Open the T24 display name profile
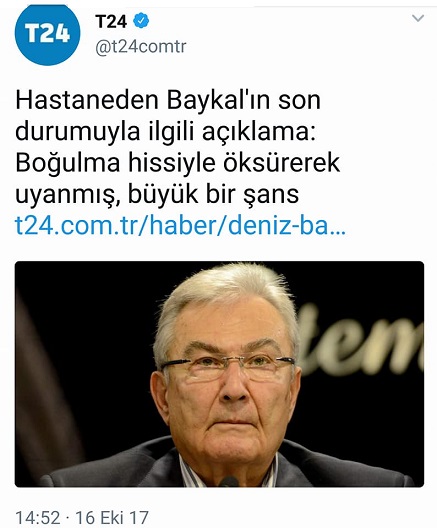The width and height of the screenshot is (437, 528). coord(111,22)
